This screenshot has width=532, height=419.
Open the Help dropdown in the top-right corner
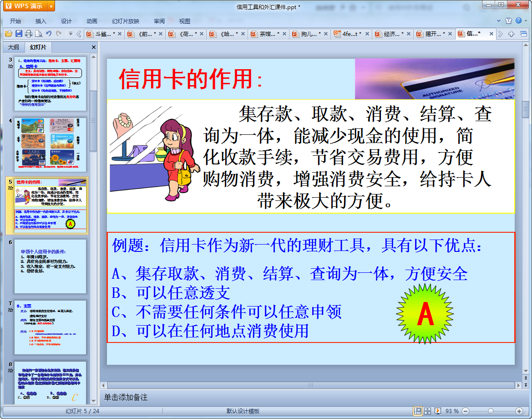(x=527, y=20)
